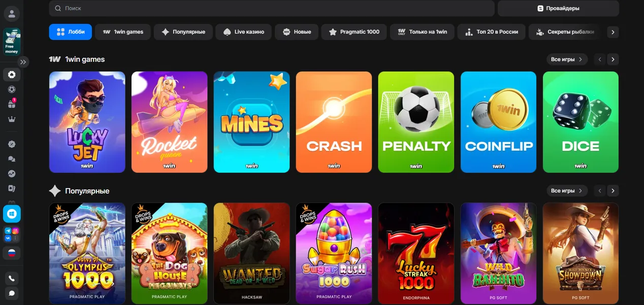Image resolution: width=644 pixels, height=305 pixels.
Task: Click Все игры next to 1win games
Action: tap(567, 59)
